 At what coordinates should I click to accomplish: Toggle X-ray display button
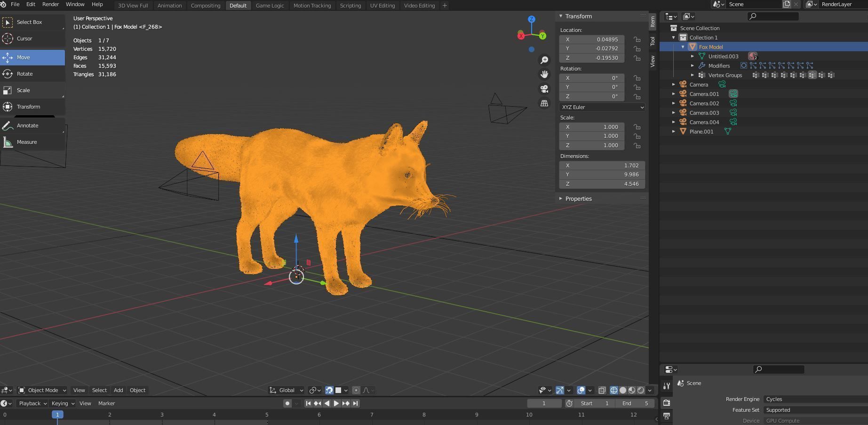[x=602, y=390]
